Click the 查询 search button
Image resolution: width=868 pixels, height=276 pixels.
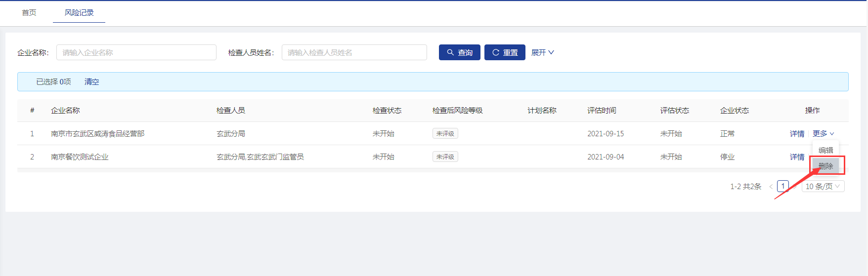459,52
